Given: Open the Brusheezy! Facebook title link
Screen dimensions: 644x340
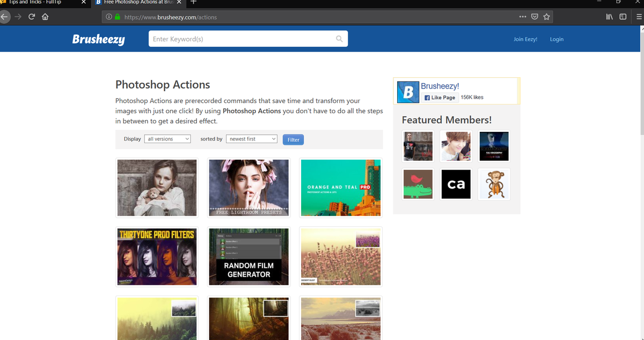Looking at the screenshot, I should [x=440, y=86].
